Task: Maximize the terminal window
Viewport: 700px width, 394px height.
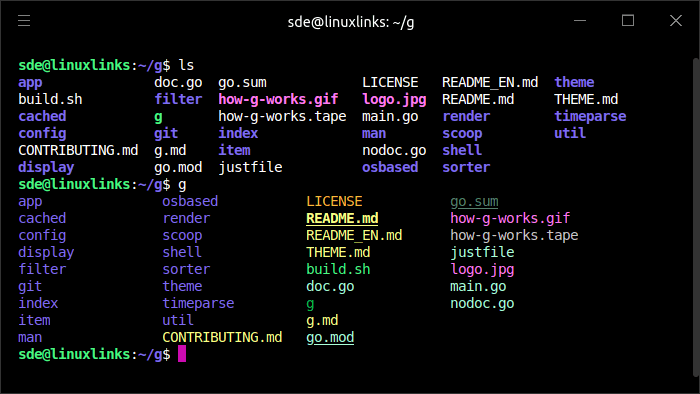Action: pos(628,21)
